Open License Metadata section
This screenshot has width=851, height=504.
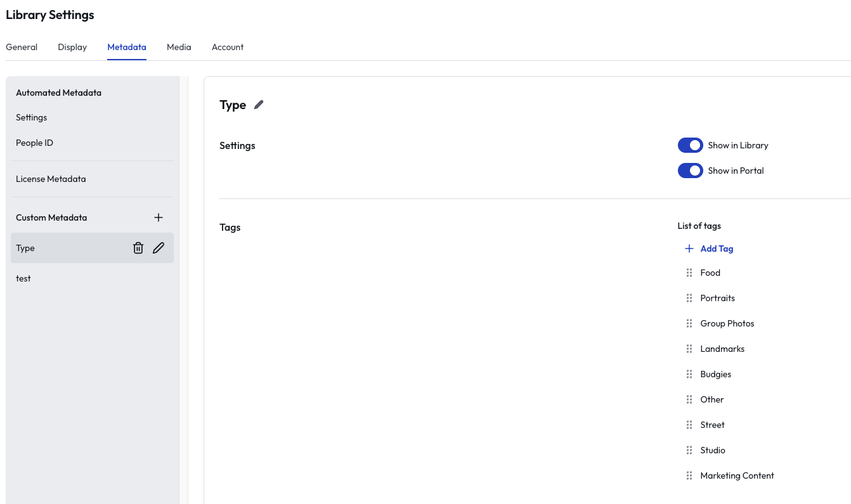coord(51,179)
